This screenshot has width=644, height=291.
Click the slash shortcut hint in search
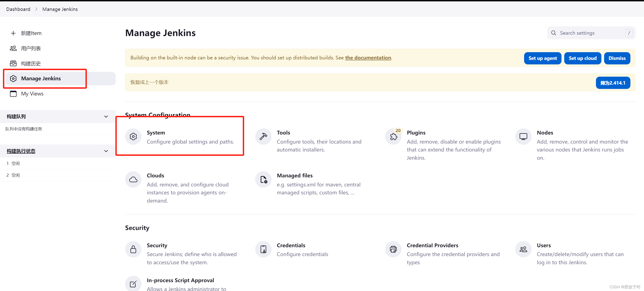629,33
